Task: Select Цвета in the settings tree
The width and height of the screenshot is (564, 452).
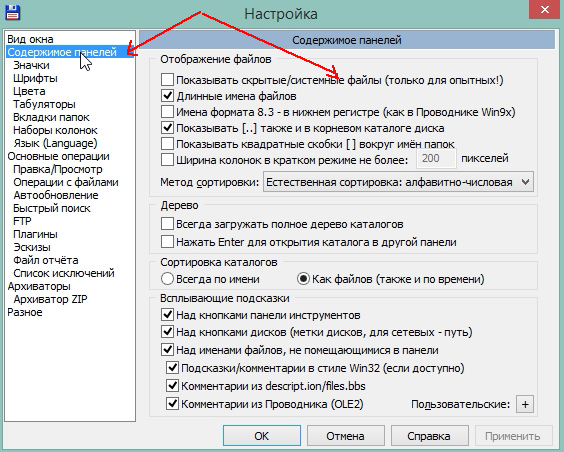Action: (x=29, y=91)
